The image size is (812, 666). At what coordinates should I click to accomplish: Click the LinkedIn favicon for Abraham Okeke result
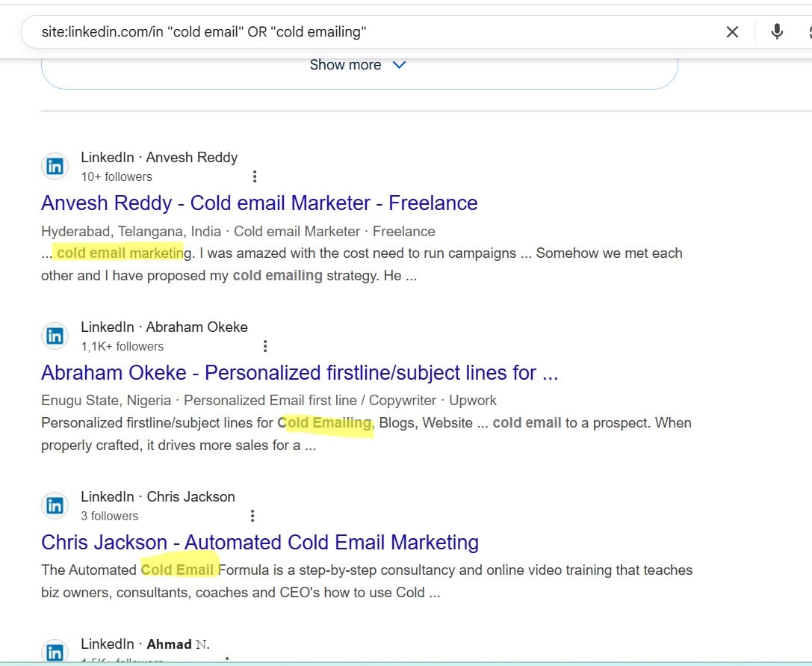(55, 336)
